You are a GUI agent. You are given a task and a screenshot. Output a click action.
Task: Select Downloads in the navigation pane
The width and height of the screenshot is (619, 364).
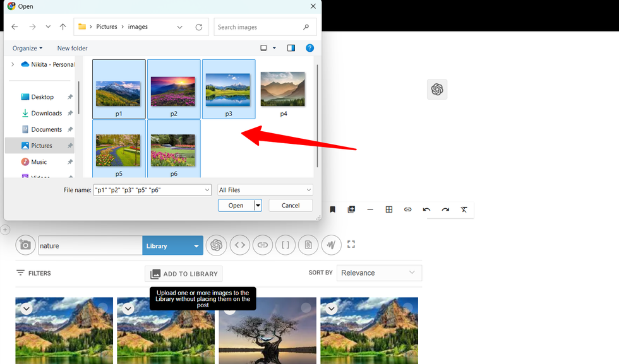46,114
